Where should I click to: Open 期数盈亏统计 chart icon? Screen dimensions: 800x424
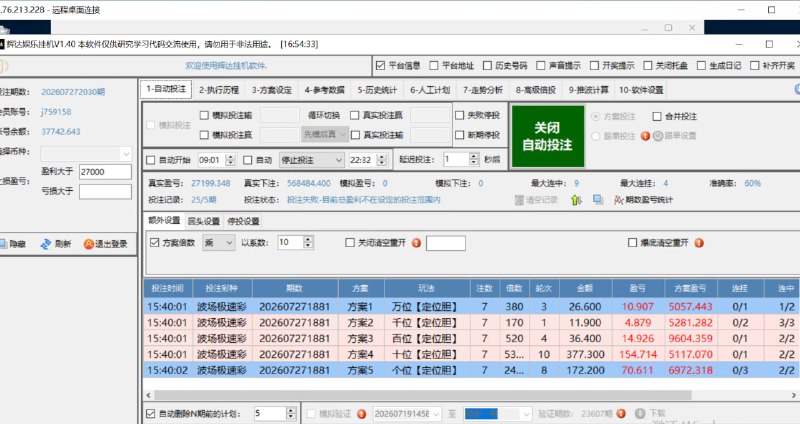[x=618, y=199]
